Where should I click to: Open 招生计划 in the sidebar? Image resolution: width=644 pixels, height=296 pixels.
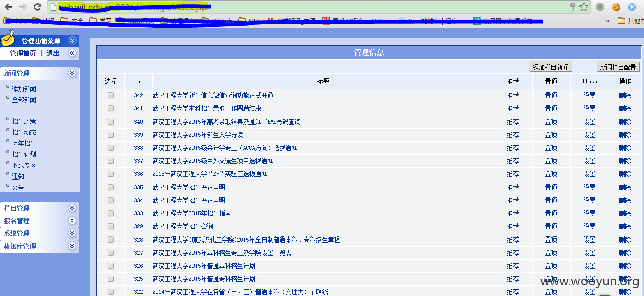pos(24,154)
